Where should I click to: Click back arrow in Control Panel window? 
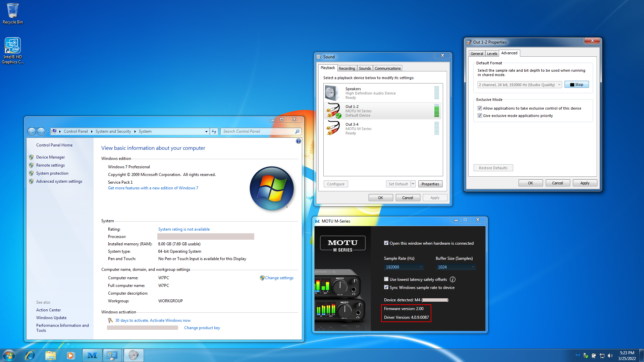pos(32,131)
